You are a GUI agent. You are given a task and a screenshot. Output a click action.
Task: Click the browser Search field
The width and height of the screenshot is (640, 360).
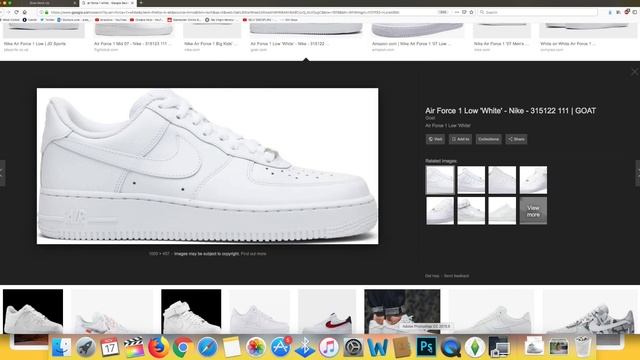[539, 12]
